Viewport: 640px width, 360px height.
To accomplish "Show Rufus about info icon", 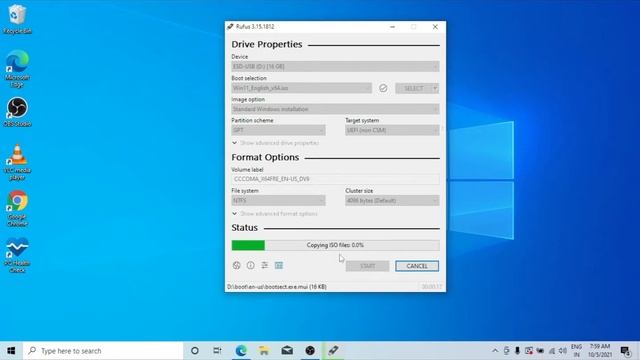I will click(251, 265).
